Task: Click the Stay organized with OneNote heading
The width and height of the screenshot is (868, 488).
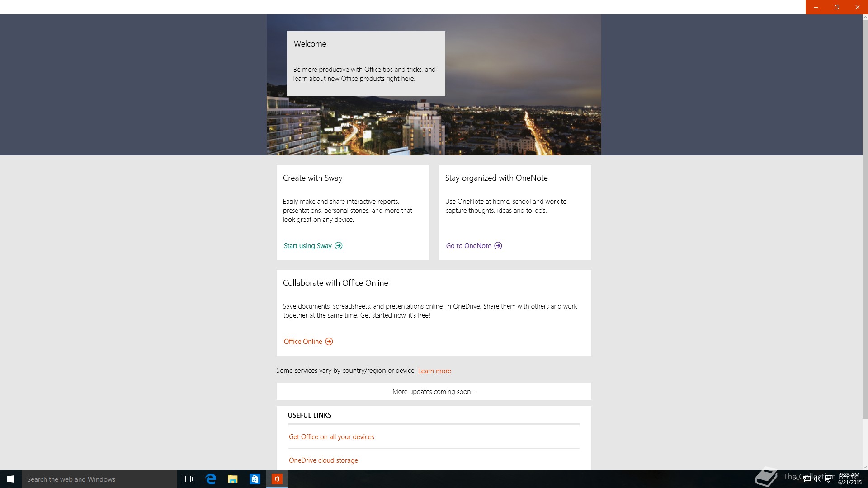Action: pos(496,178)
